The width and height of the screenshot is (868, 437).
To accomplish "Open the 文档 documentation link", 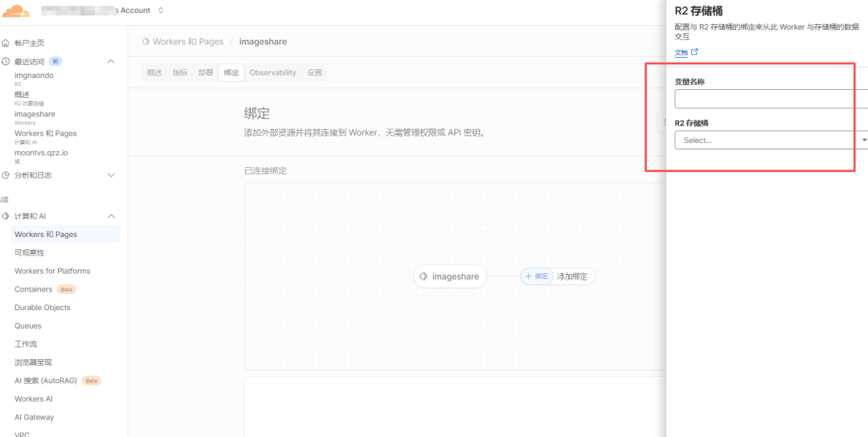I will [x=681, y=52].
